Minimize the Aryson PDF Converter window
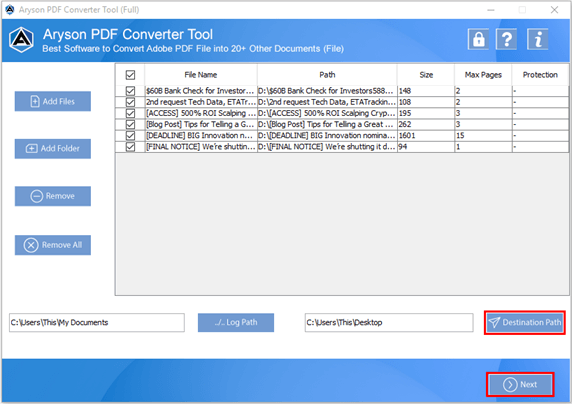Viewport: 572px width, 404px height. 491,10
